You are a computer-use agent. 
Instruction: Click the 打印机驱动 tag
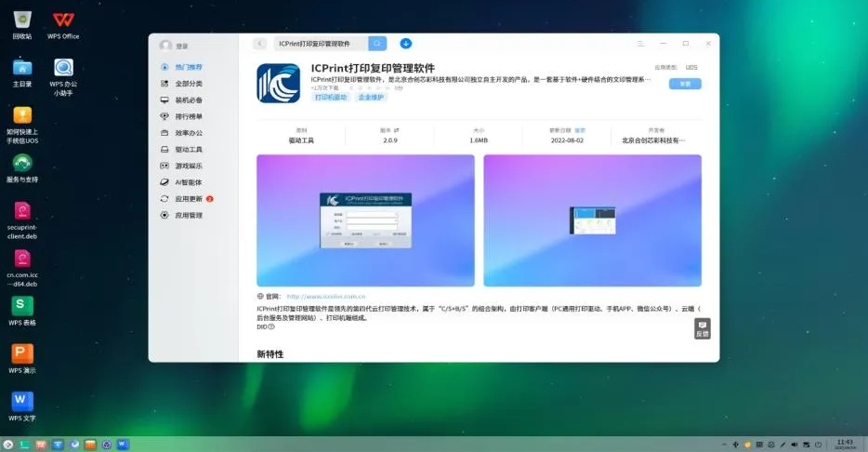(x=331, y=97)
